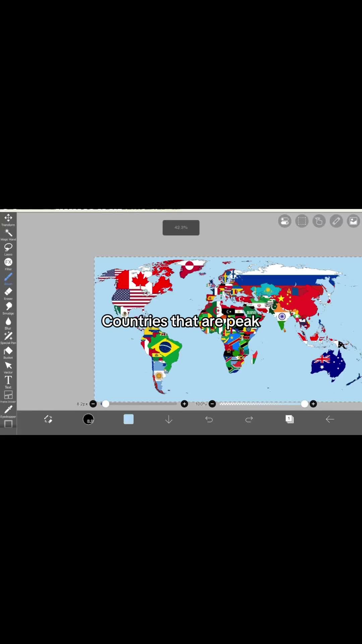Select the Smudge tool

click(x=8, y=308)
